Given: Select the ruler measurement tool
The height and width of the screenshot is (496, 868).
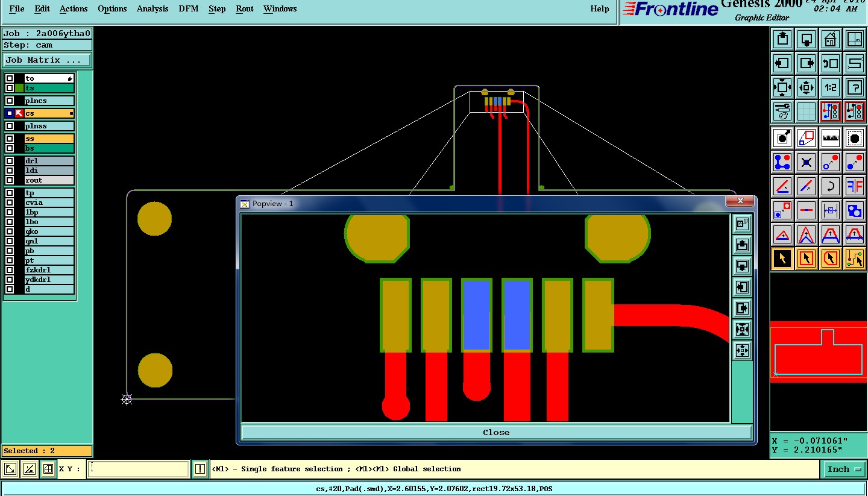Looking at the screenshot, I should pyautogui.click(x=831, y=138).
